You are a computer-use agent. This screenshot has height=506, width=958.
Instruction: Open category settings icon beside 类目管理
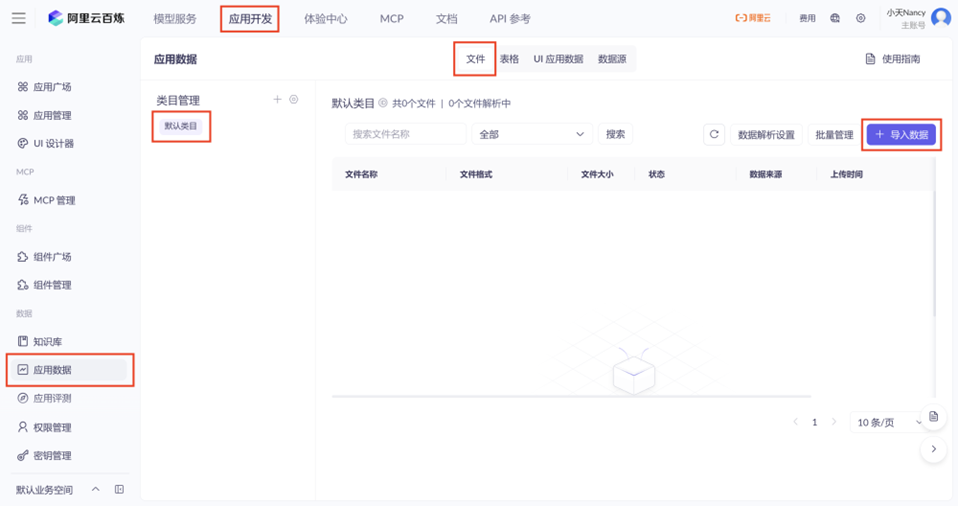pyautogui.click(x=294, y=99)
